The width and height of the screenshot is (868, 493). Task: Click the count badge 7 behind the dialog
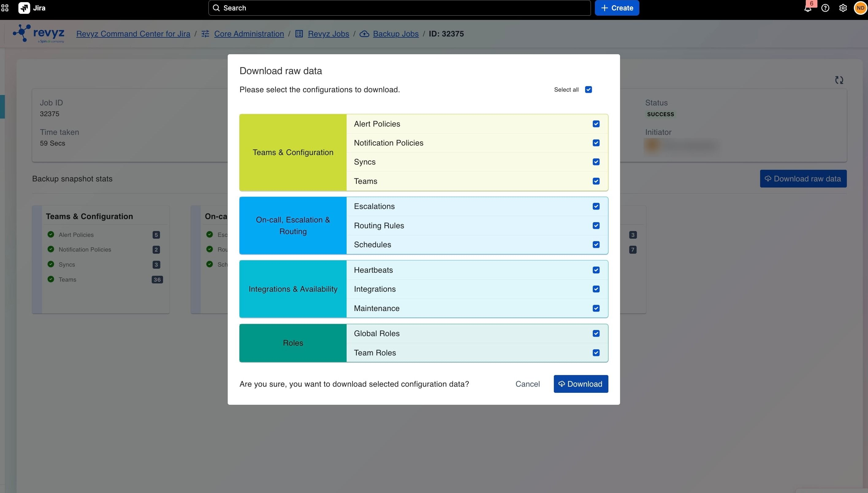[x=633, y=249]
